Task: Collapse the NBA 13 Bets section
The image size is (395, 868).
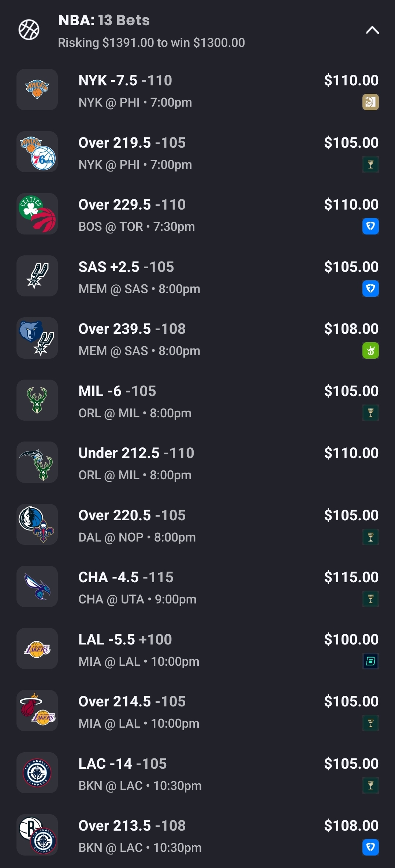Action: tap(372, 30)
